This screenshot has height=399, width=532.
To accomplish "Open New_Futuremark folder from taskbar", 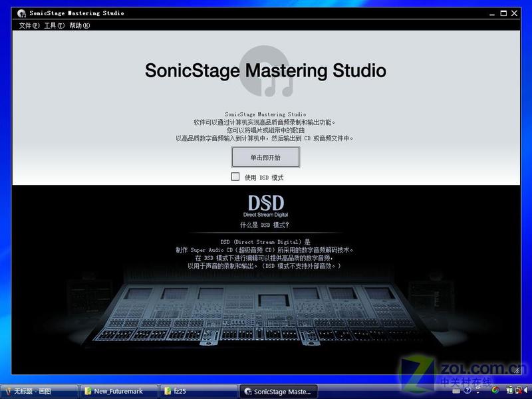I will click(119, 391).
